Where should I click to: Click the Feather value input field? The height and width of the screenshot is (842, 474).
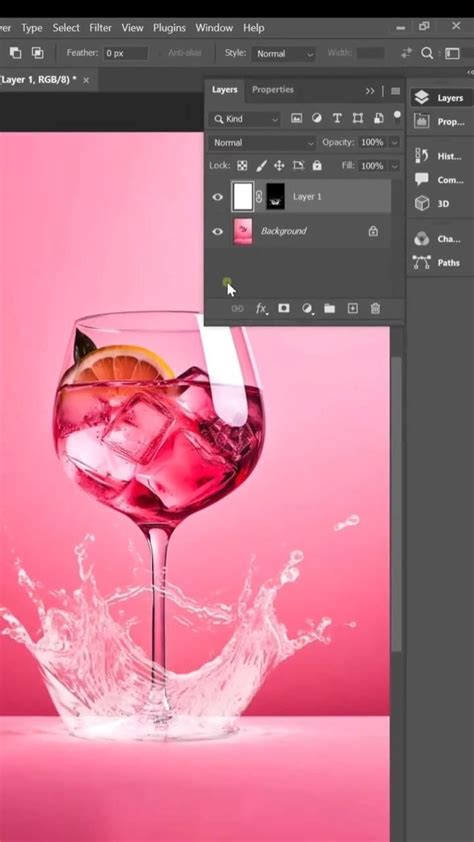click(126, 53)
